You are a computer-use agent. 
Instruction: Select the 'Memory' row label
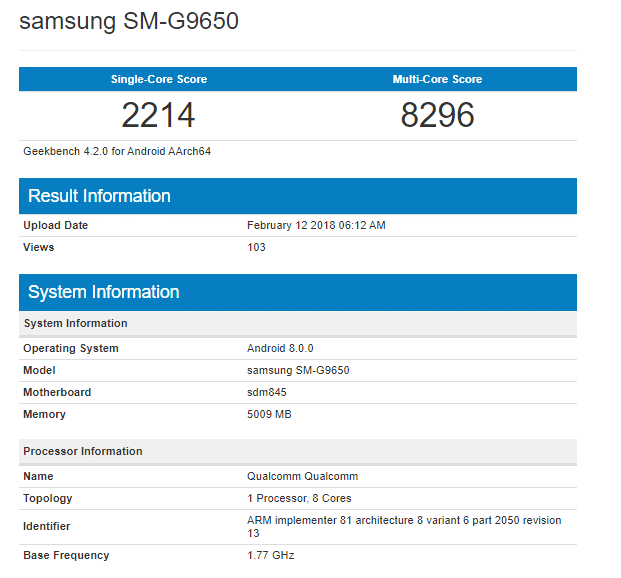pyautogui.click(x=44, y=414)
